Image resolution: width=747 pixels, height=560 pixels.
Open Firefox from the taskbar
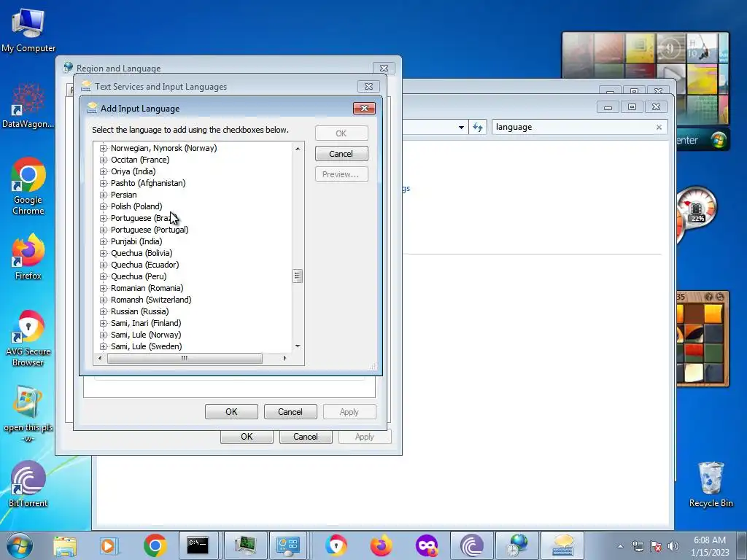pyautogui.click(x=381, y=545)
